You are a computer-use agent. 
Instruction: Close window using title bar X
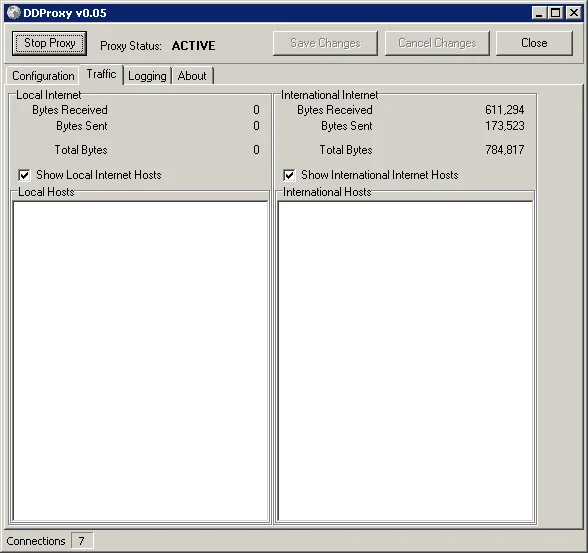(x=574, y=13)
